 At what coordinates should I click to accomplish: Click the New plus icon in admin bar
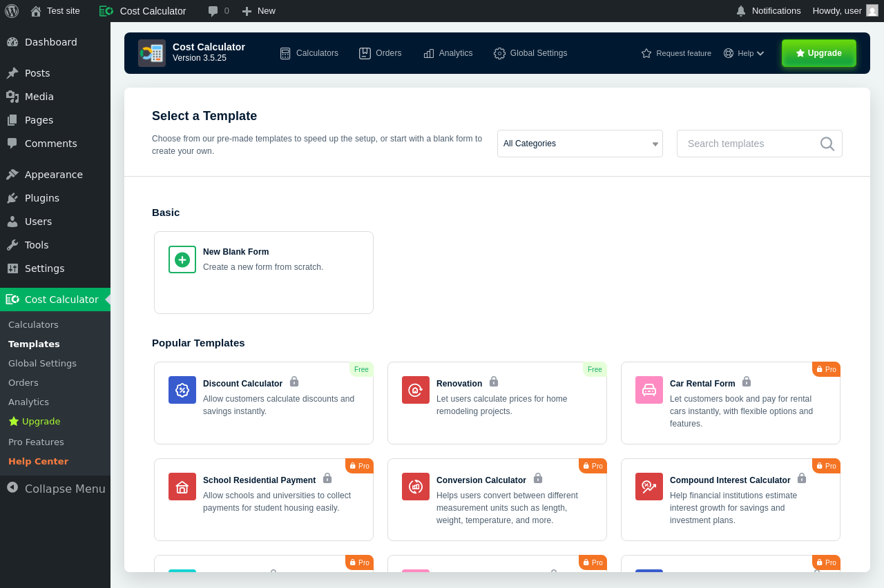[247, 11]
